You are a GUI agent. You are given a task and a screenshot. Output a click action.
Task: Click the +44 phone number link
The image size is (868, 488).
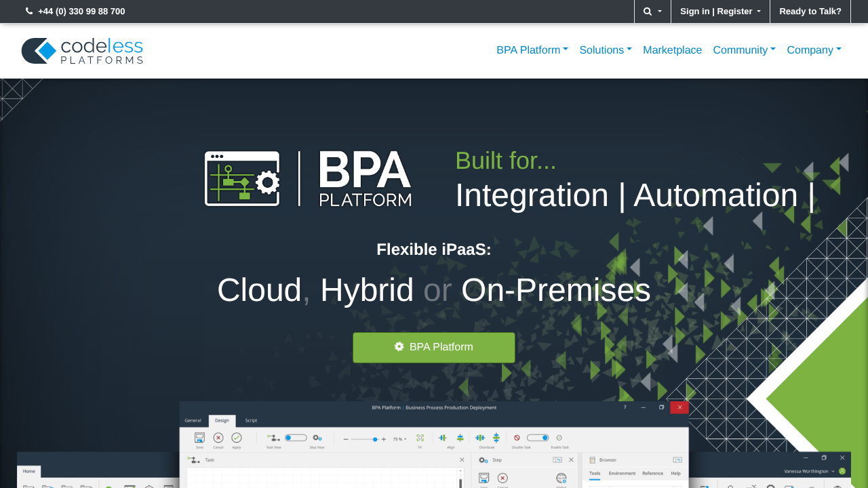75,12
